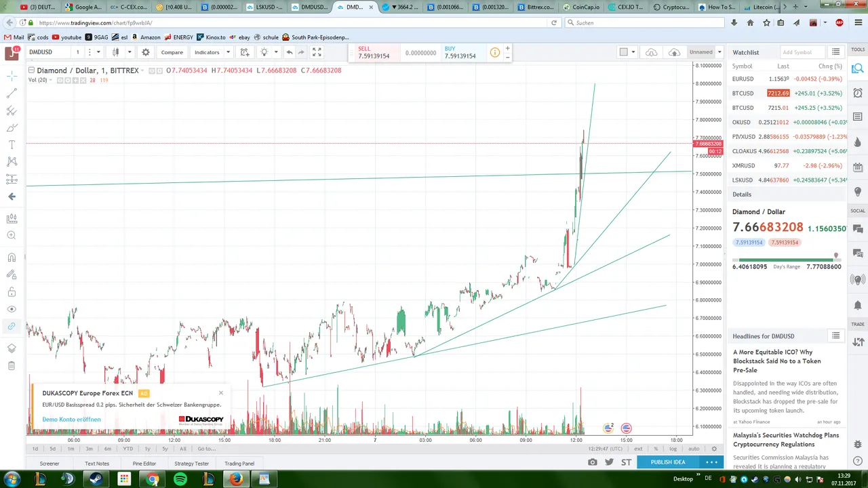Toggle stay in drawing mode
Image resolution: width=868 pixels, height=488 pixels.
coord(12,274)
